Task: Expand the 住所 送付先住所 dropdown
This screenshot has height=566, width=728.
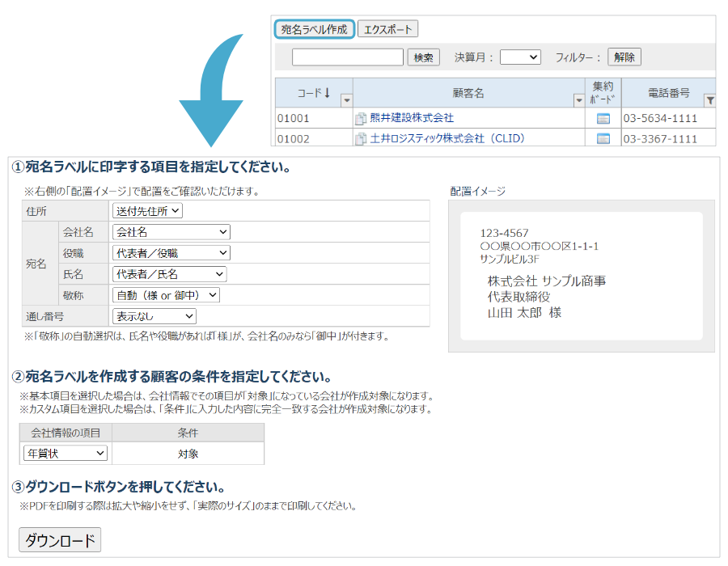Action: coord(148,211)
